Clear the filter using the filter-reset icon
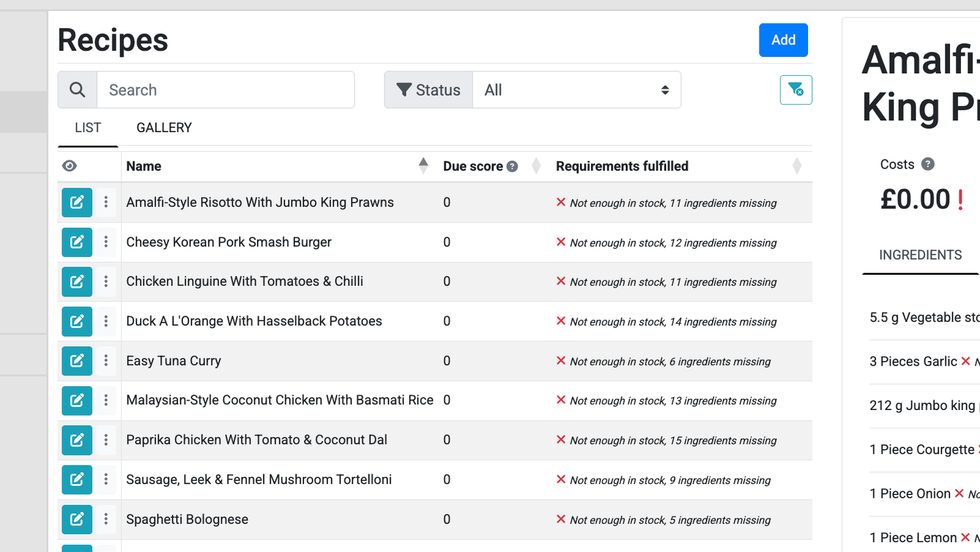The height and width of the screenshot is (552, 980). (796, 90)
